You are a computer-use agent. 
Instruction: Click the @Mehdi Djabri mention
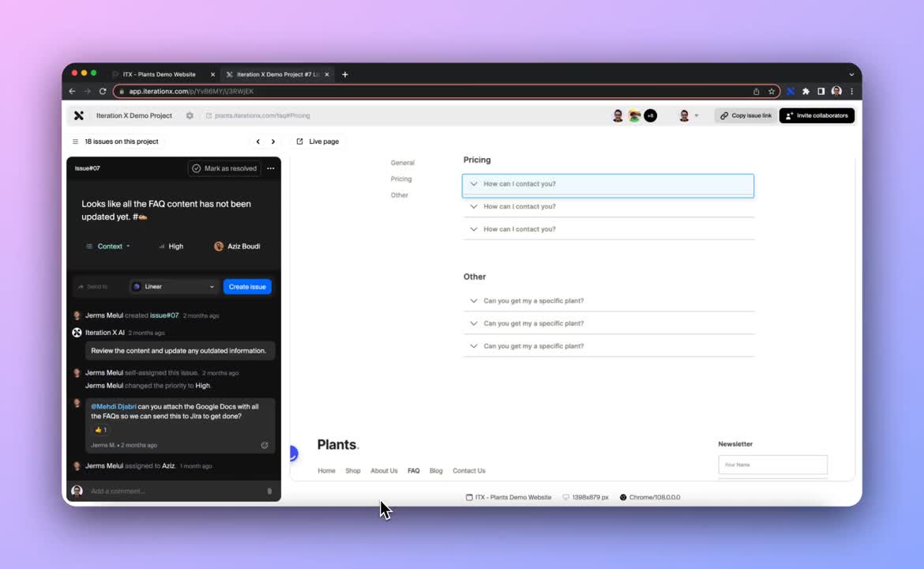[114, 406]
